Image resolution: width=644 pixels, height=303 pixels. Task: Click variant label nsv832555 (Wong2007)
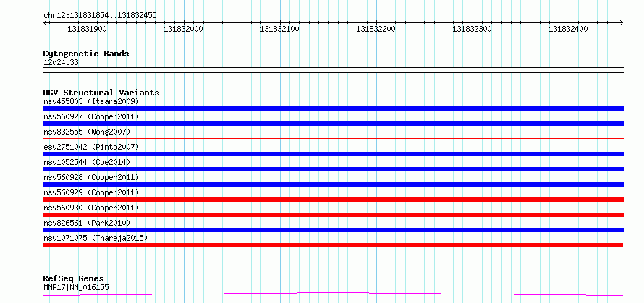87,132
